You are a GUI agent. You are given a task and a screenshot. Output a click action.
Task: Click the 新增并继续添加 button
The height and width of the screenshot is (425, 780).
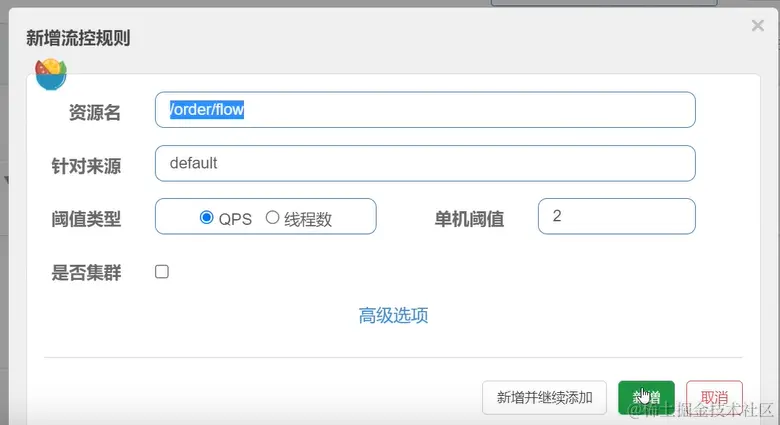pos(544,398)
